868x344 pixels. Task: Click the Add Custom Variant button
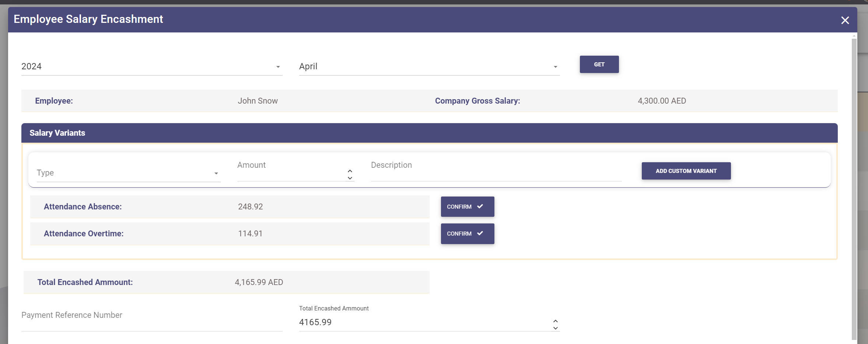(686, 171)
